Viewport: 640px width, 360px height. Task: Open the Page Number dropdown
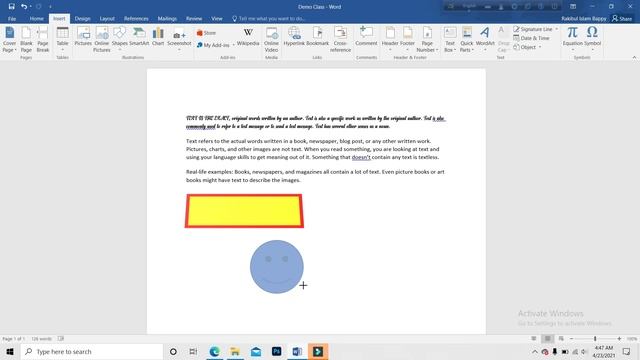(x=427, y=40)
